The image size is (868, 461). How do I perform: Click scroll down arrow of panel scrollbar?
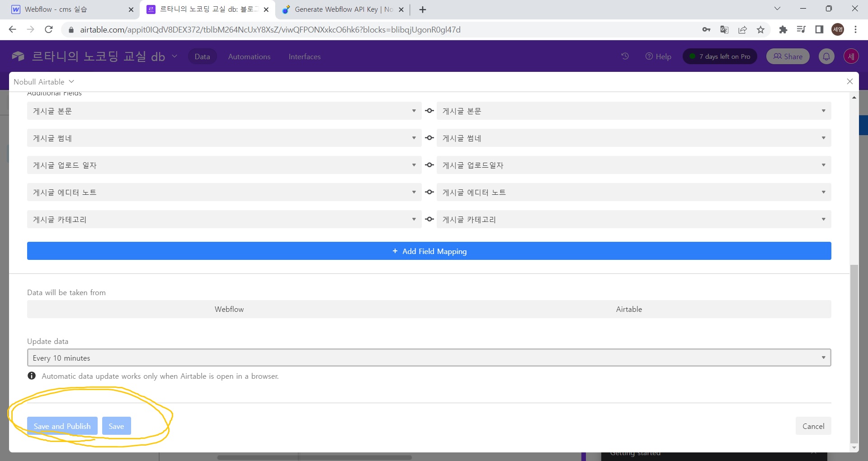[854, 448]
